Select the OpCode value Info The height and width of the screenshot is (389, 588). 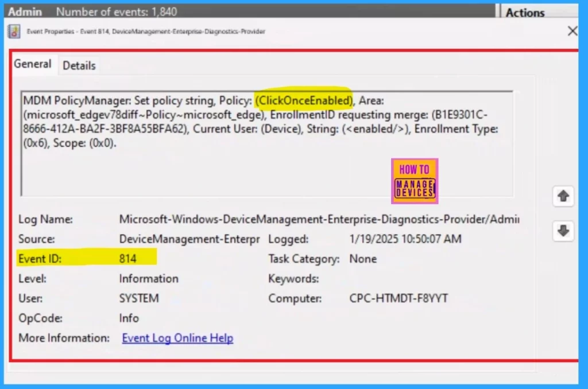click(129, 318)
